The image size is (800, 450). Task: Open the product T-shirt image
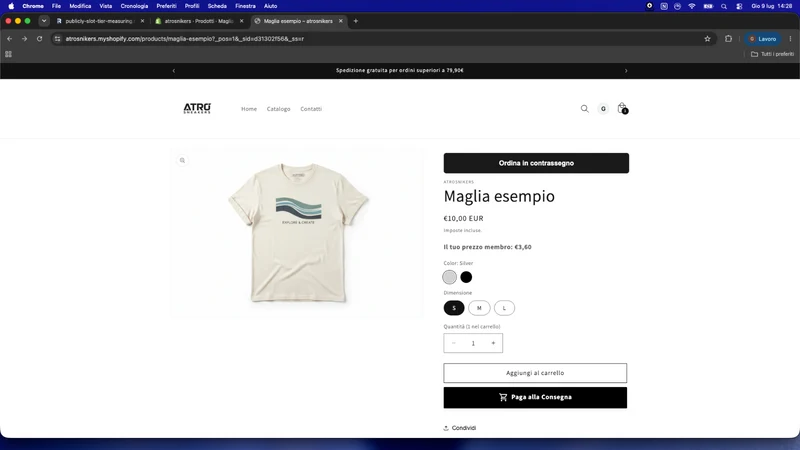point(298,234)
